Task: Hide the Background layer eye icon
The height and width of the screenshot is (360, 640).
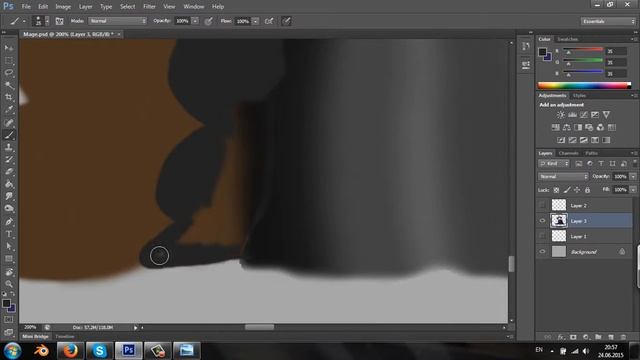Action: tap(542, 251)
